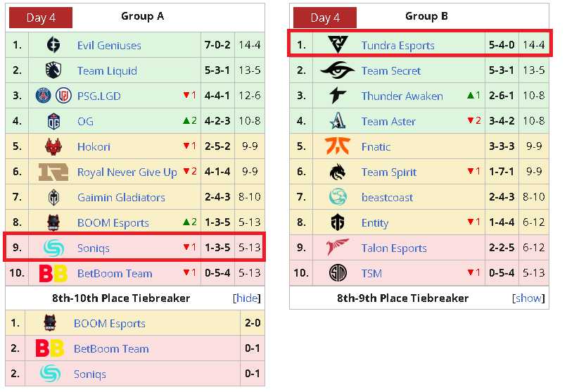Viewport: 567px width, 392px height.
Task: Open the PSG.LGD team link
Action: tap(98, 96)
